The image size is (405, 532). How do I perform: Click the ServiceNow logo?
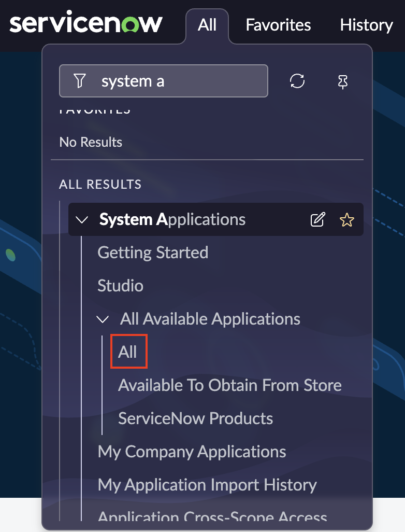coord(86,24)
